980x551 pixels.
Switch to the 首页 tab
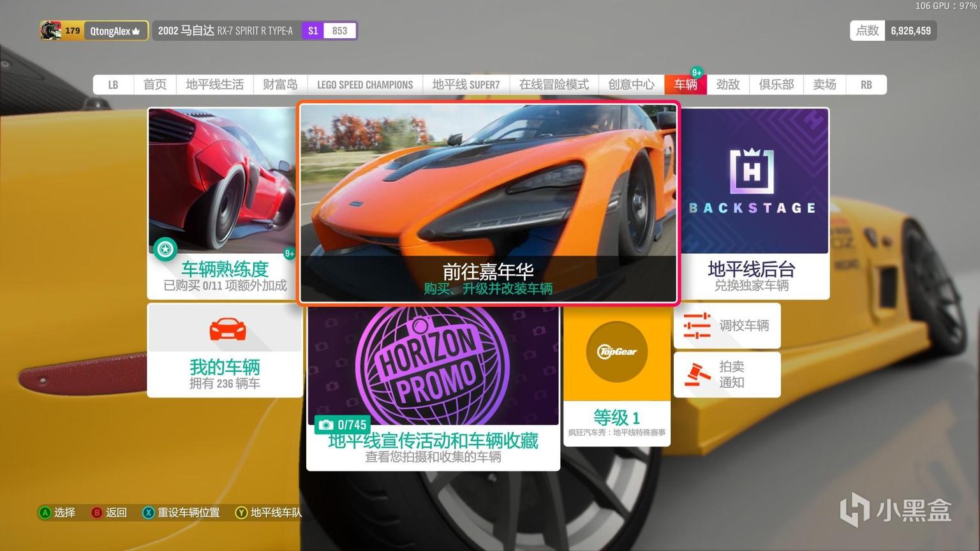154,85
